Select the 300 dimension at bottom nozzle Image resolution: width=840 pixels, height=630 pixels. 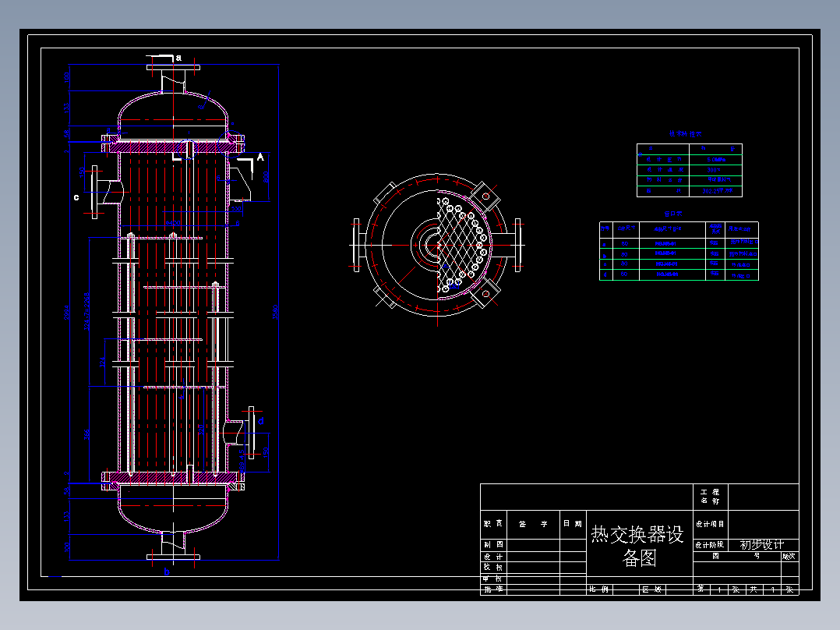(66, 547)
